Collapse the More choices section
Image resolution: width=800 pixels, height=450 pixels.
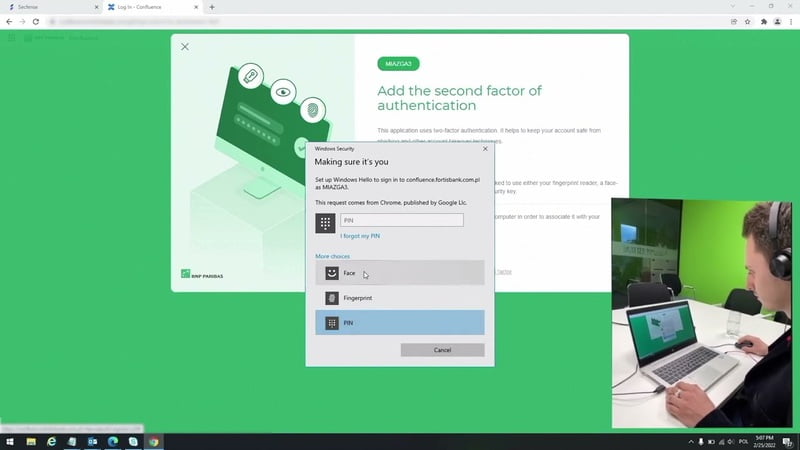333,257
